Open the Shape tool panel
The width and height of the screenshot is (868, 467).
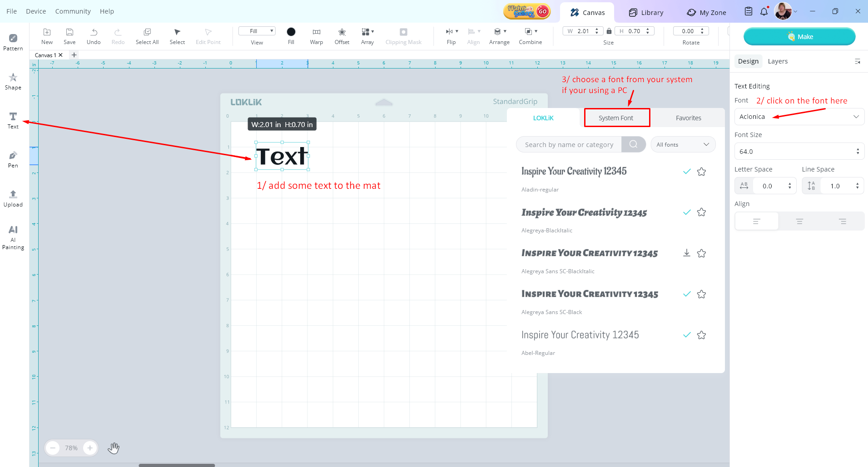[x=13, y=81]
